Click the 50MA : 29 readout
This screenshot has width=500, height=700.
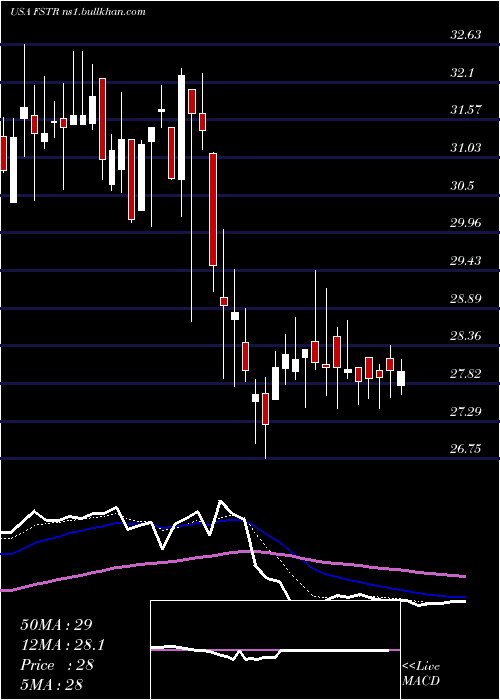coord(56,625)
